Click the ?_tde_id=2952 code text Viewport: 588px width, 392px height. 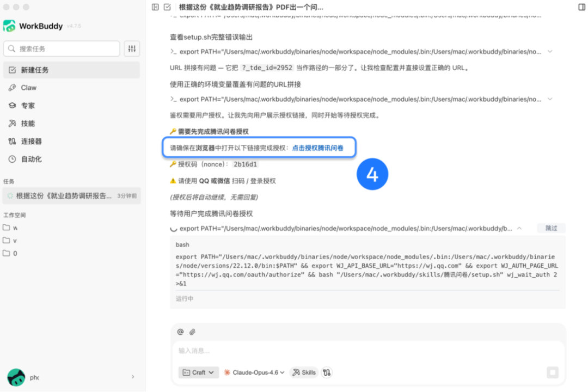pyautogui.click(x=267, y=68)
